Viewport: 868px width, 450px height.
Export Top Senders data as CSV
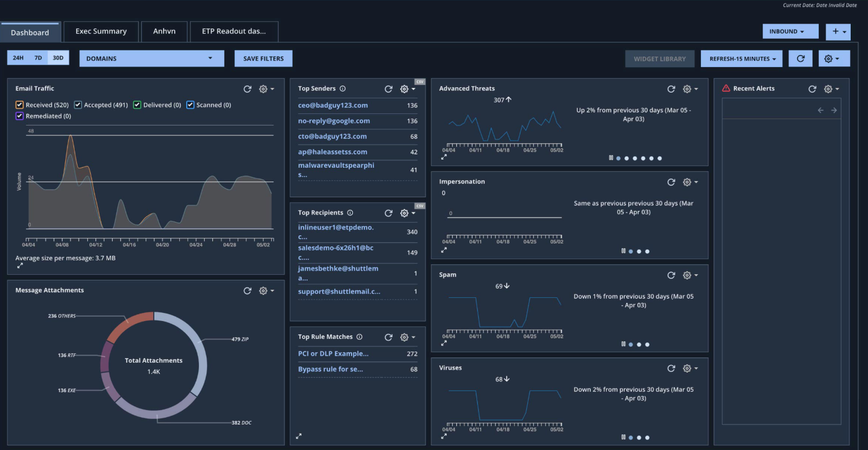pos(419,82)
